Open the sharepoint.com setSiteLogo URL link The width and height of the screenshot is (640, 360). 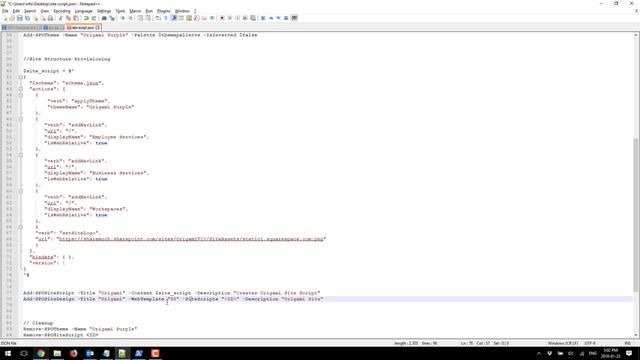point(191,239)
